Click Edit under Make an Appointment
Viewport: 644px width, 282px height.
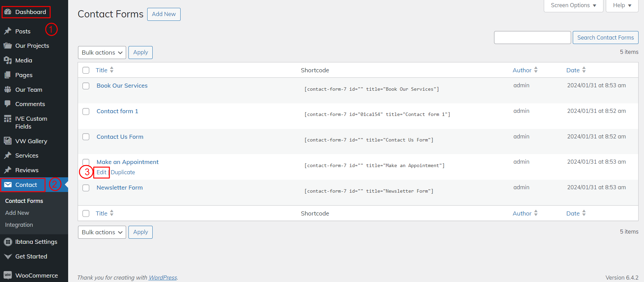tap(102, 172)
